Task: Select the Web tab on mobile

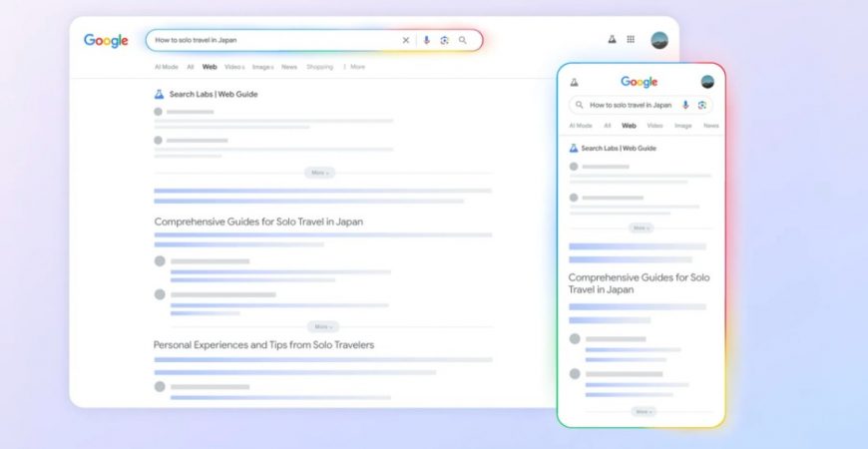Action: (629, 126)
